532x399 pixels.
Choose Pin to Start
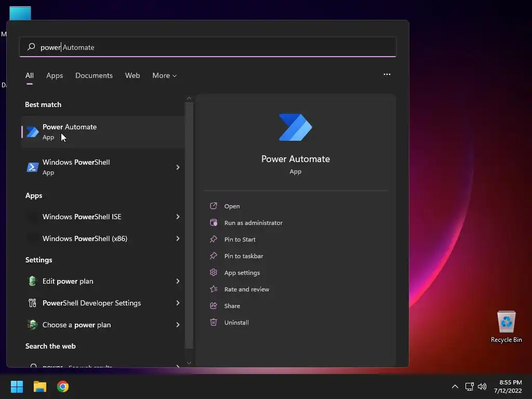(240, 239)
